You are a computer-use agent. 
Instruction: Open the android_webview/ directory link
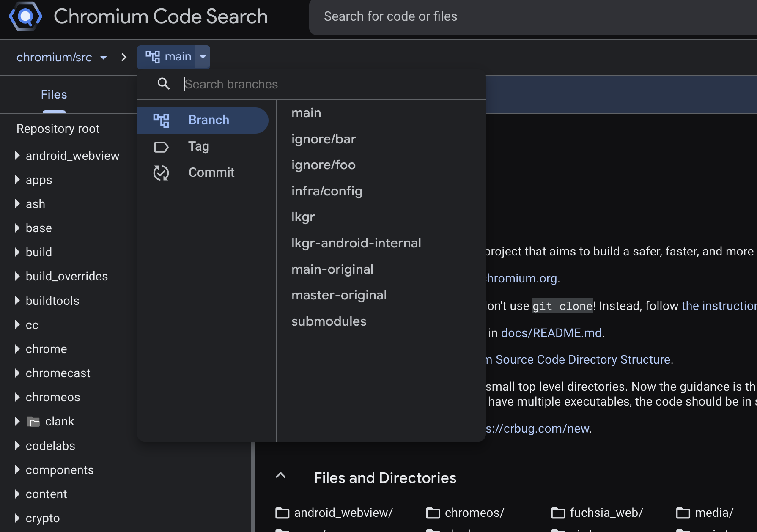tap(343, 513)
